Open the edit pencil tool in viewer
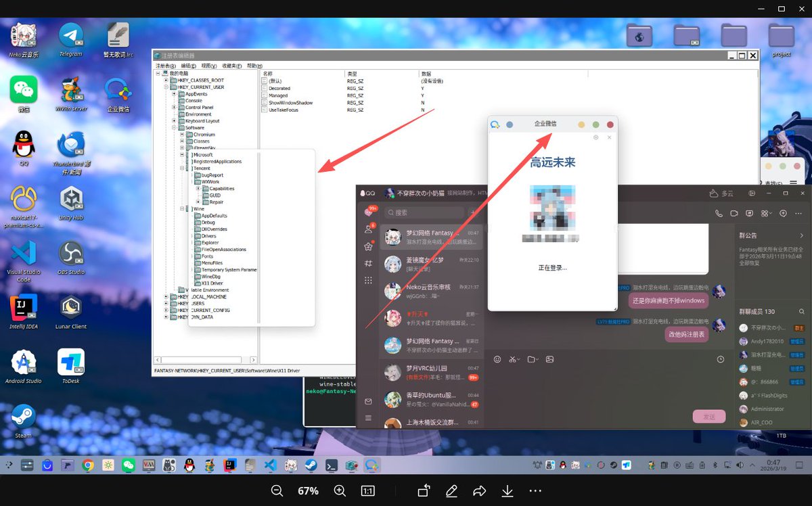This screenshot has height=506, width=812. click(x=451, y=491)
